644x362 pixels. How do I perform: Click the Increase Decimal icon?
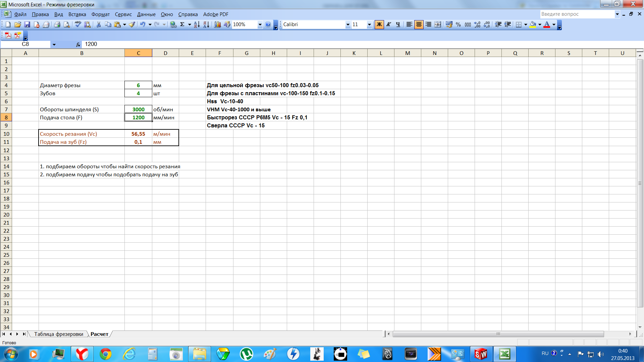pyautogui.click(x=477, y=24)
